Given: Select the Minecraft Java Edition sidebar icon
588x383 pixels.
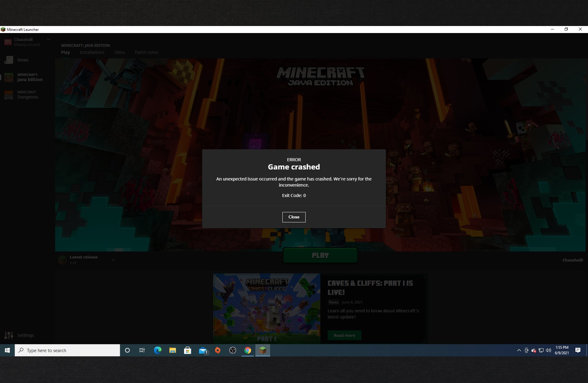Looking at the screenshot, I should (x=9, y=77).
